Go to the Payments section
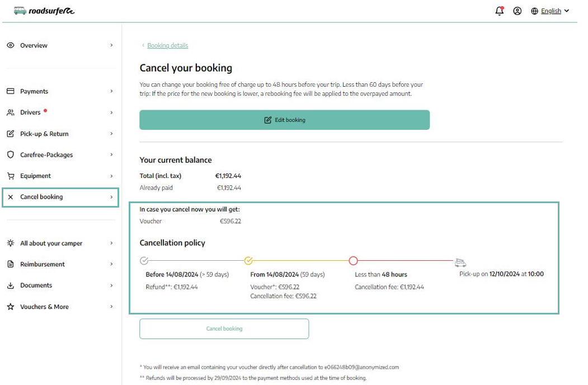 pos(60,91)
